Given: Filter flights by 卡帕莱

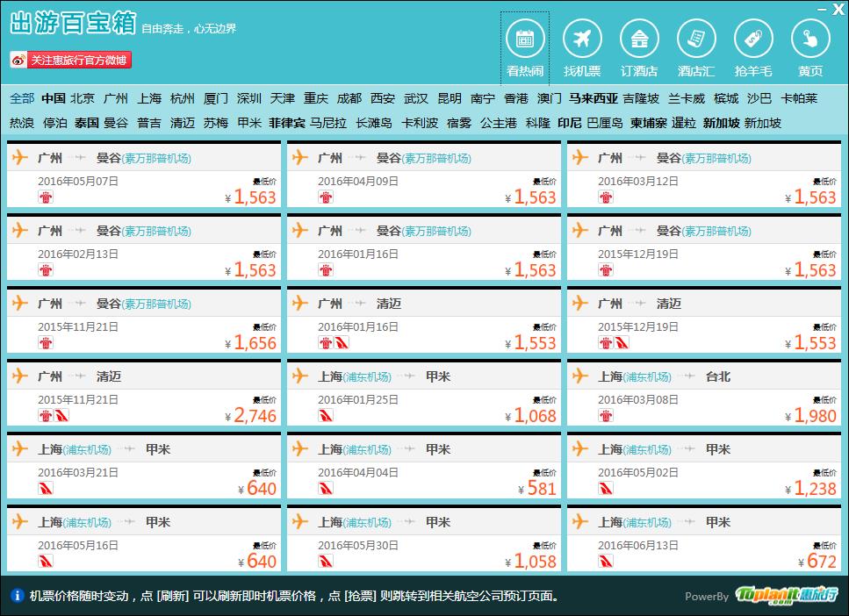Looking at the screenshot, I should [799, 98].
